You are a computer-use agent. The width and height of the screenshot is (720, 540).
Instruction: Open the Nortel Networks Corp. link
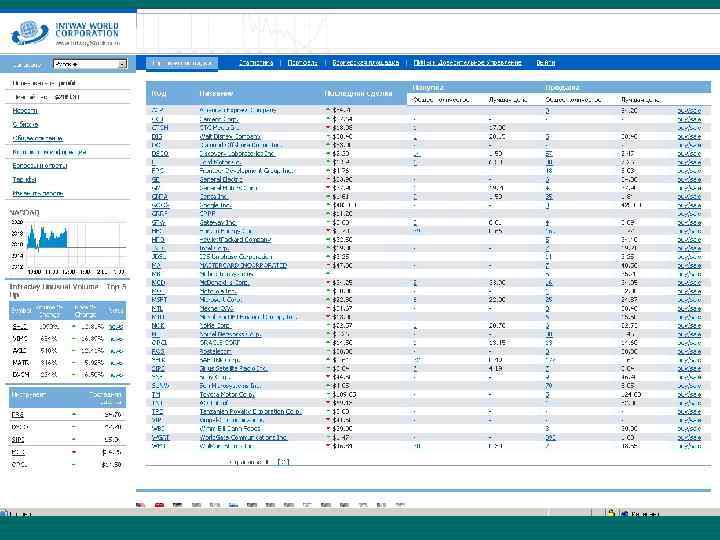coord(231,334)
